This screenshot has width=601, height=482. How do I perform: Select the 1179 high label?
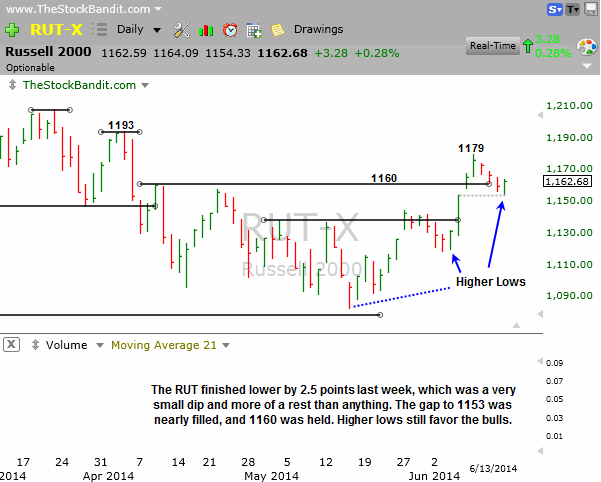pos(471,148)
